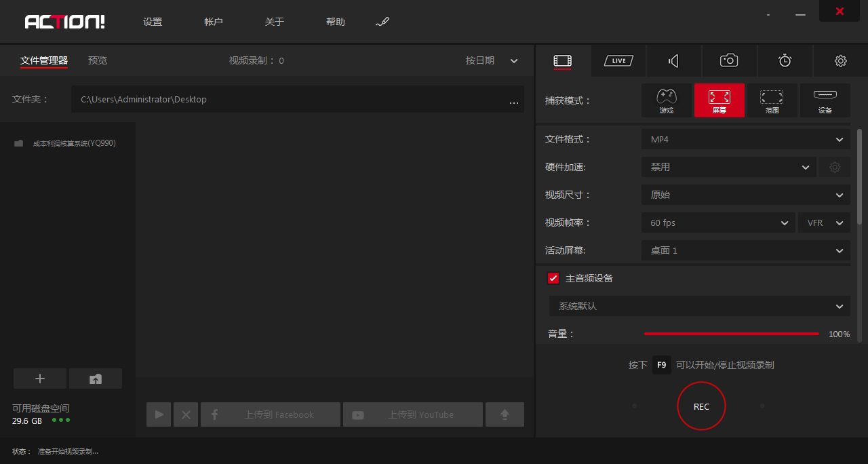Adjust the volume slider
This screenshot has height=464, width=868.
tap(731, 334)
